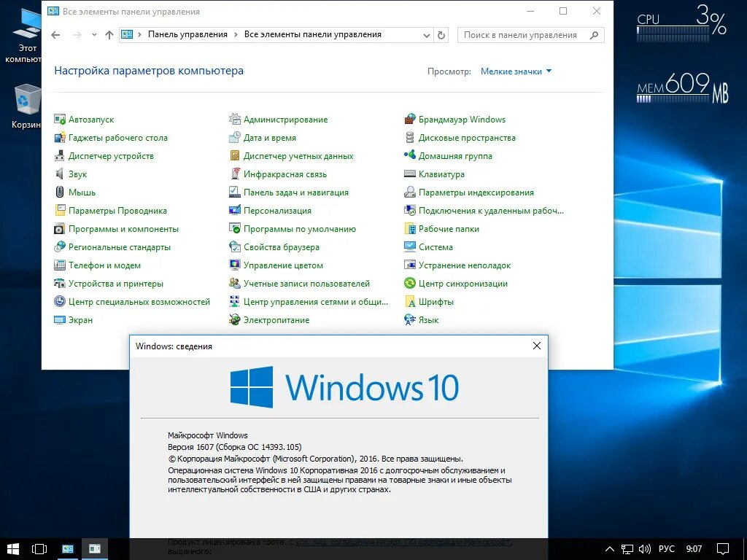The image size is (747, 560).
Task: Expand the address bar history chevron
Action: (x=427, y=34)
